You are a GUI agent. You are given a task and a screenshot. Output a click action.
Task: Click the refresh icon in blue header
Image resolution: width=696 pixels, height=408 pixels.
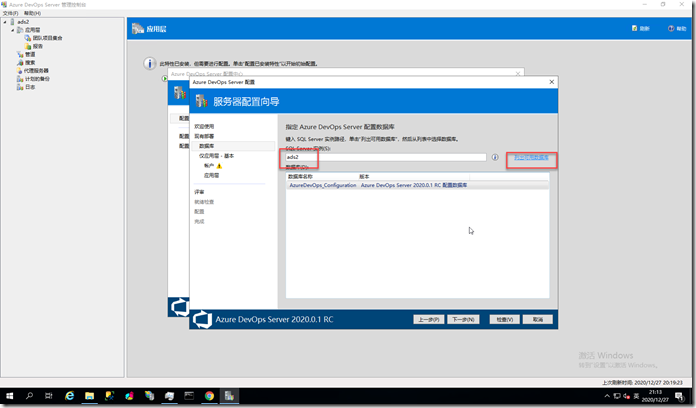click(634, 28)
